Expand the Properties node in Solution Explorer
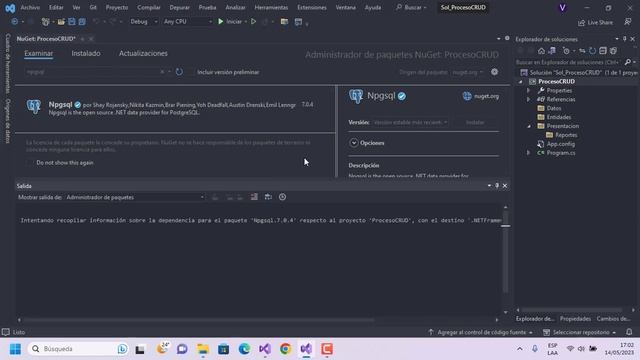Screen dimensions: 640x360 point(529,90)
